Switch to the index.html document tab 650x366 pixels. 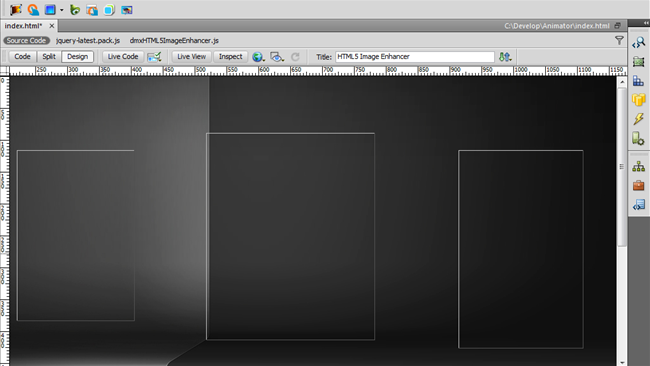[x=24, y=26]
